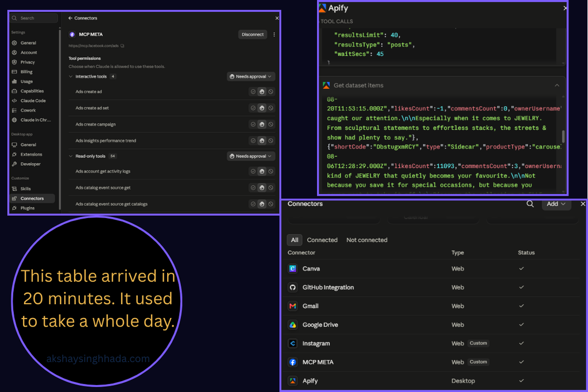Image resolution: width=588 pixels, height=392 pixels.
Task: Click the Facebook icon in MCP META row
Action: tap(293, 362)
